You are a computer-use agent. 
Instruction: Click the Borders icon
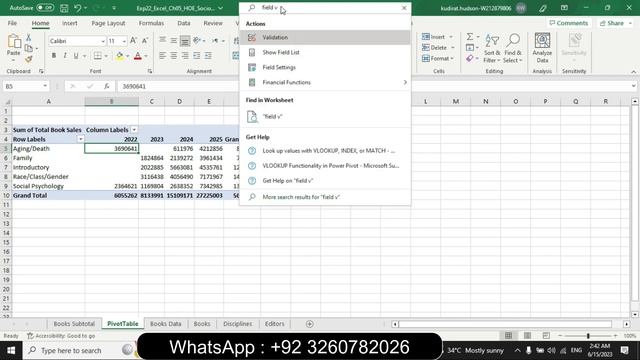point(98,56)
